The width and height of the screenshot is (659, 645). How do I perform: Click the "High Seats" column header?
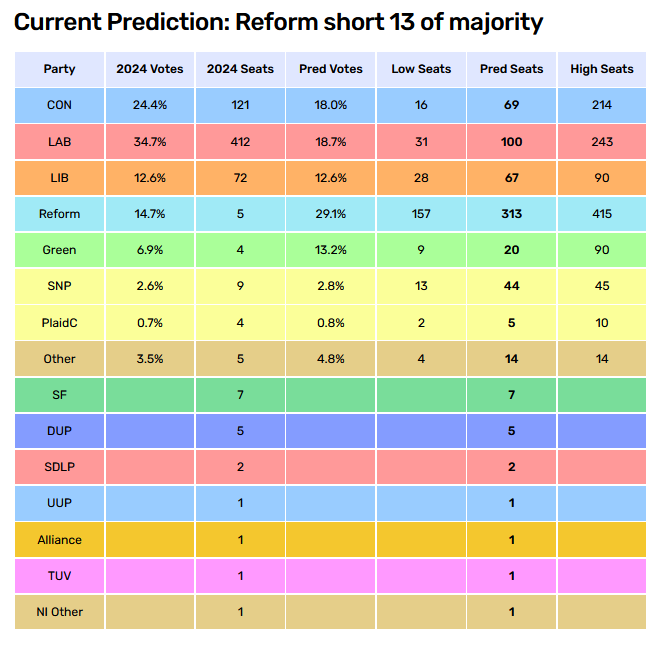tap(602, 69)
